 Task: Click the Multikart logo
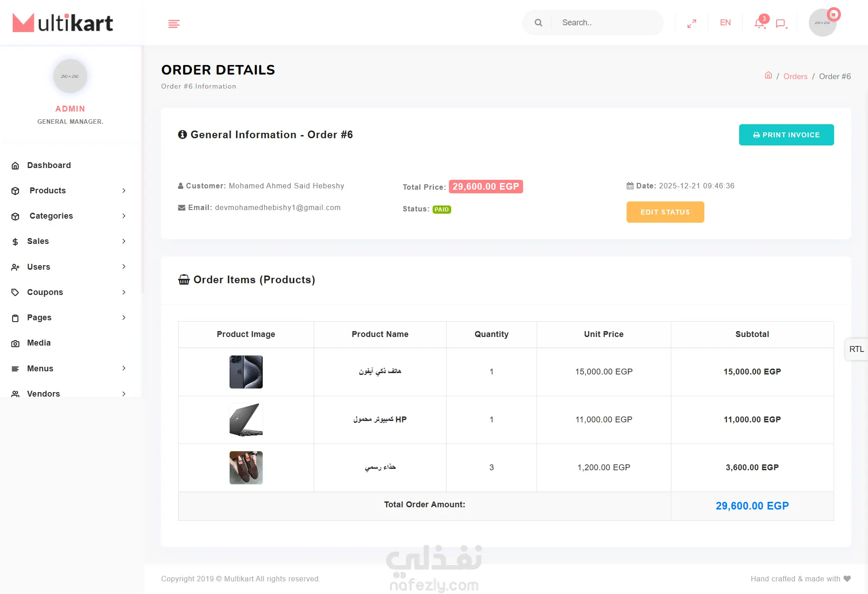pyautogui.click(x=63, y=23)
